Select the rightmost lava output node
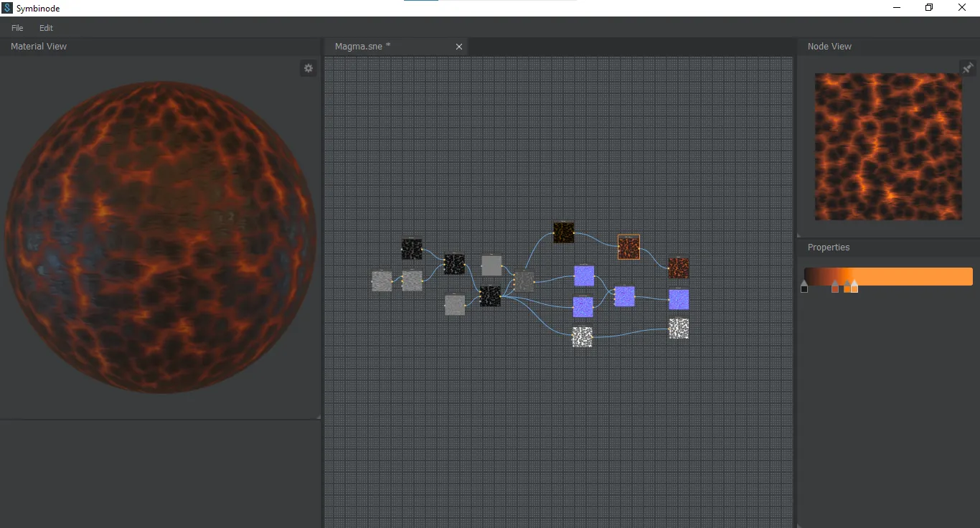Screen dimensions: 980x528 pyautogui.click(x=679, y=268)
